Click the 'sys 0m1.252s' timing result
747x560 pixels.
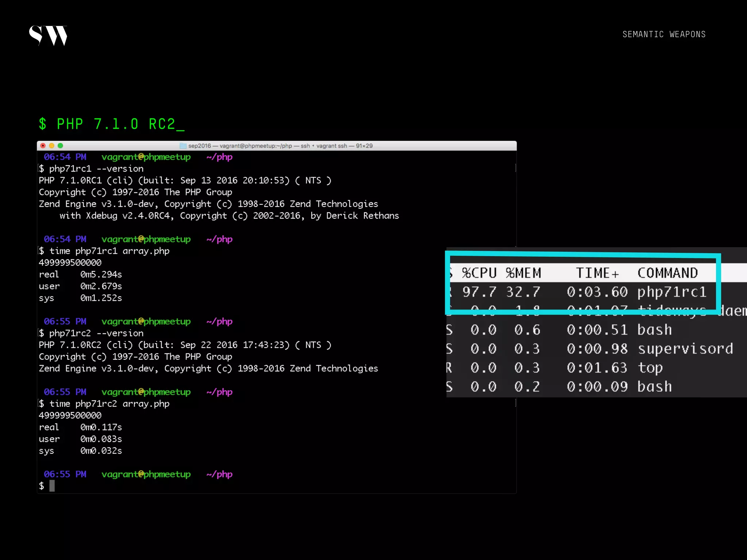pyautogui.click(x=80, y=298)
